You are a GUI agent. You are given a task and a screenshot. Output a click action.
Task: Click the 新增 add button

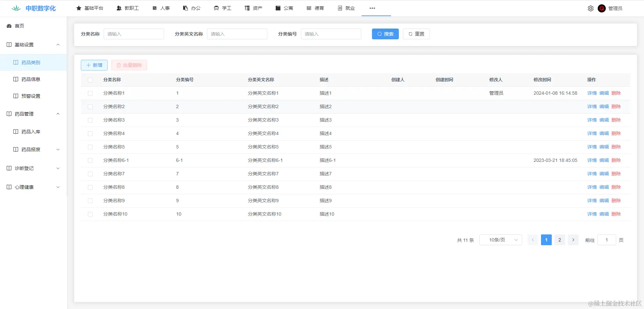point(94,65)
